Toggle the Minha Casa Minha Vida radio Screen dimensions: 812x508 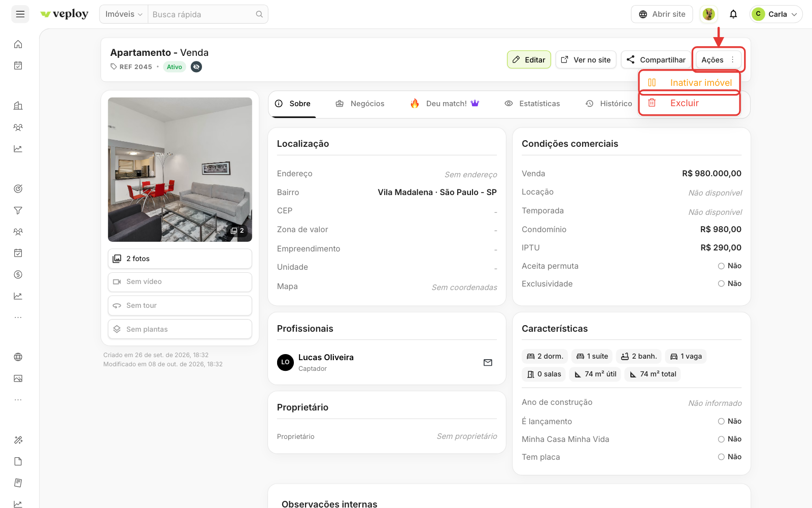[721, 439]
